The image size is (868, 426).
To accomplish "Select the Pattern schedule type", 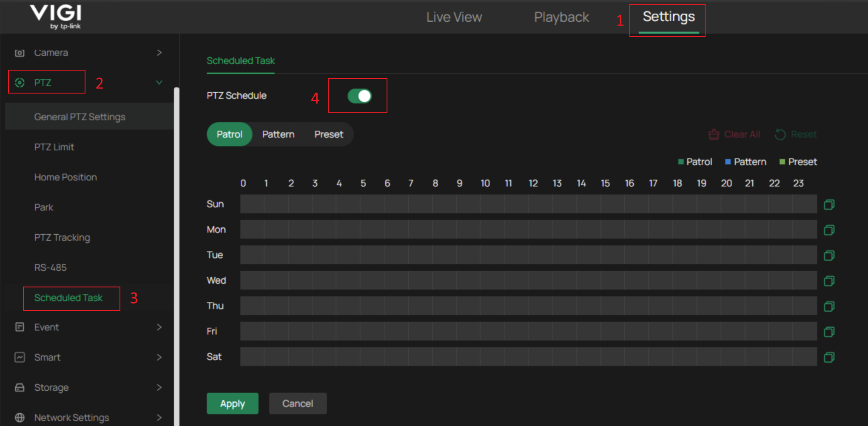I will coord(278,134).
